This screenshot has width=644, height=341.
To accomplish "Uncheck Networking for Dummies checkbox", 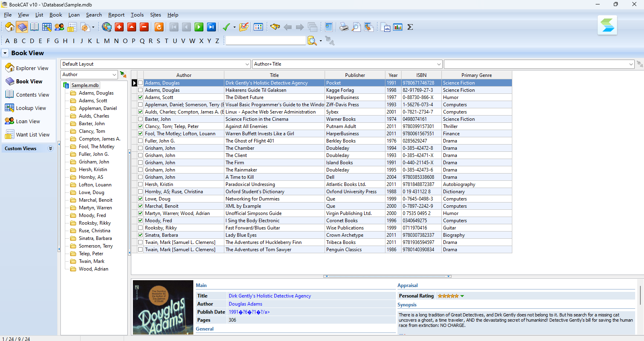I will coord(141,199).
